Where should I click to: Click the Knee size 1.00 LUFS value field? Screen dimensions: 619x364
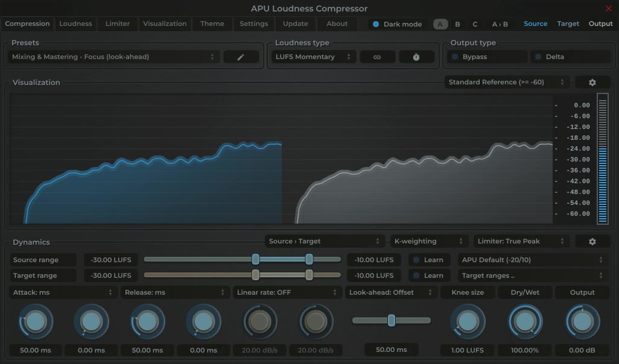point(468,350)
